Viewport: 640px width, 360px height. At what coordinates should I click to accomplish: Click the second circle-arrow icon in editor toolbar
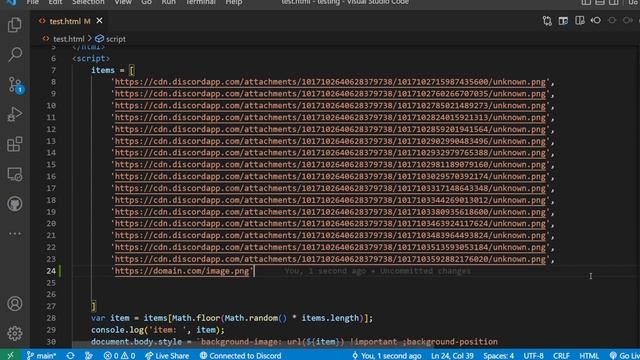pyautogui.click(x=627, y=20)
